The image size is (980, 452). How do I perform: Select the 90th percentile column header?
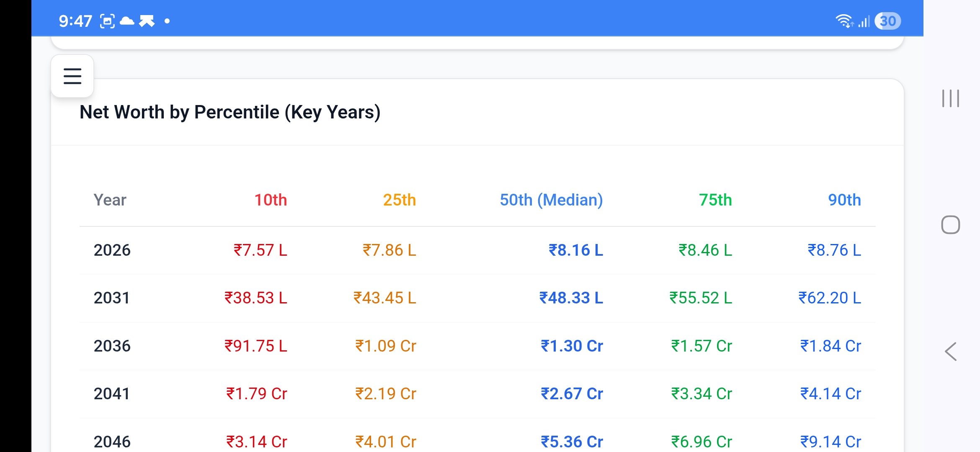point(844,200)
